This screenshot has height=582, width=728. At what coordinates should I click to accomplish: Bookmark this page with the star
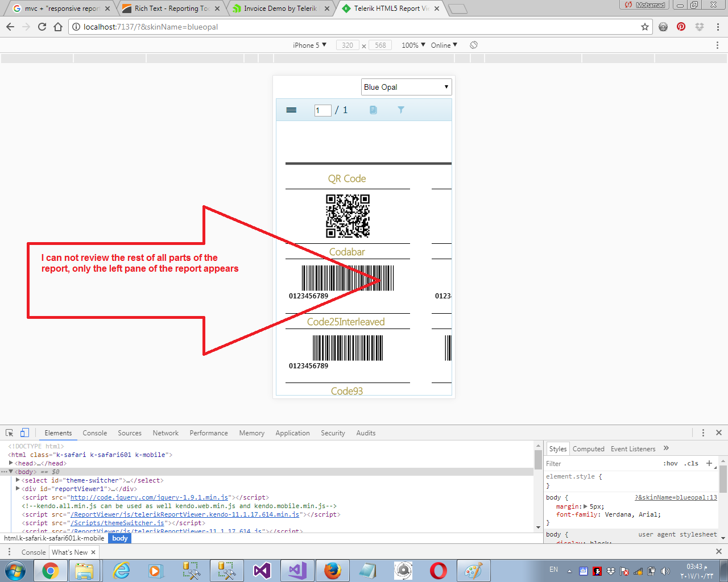point(645,27)
